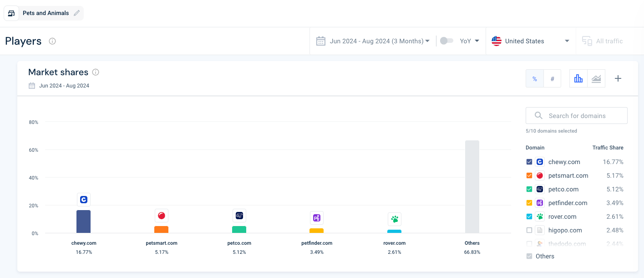Switch to area line chart view icon

pyautogui.click(x=596, y=78)
